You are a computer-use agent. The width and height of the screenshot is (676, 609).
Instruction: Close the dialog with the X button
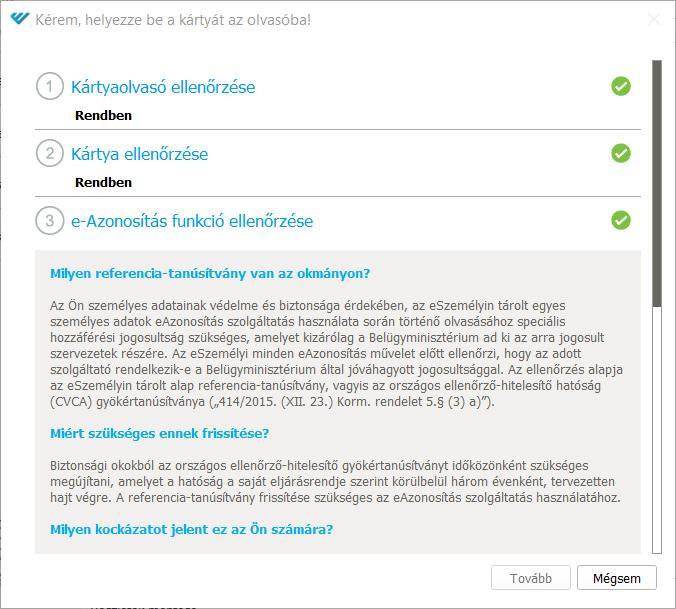[654, 19]
